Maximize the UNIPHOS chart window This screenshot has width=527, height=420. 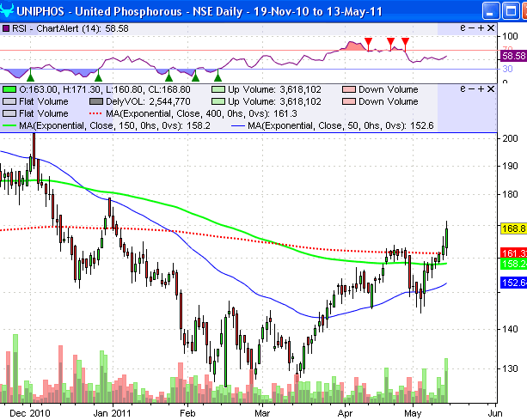511,11
